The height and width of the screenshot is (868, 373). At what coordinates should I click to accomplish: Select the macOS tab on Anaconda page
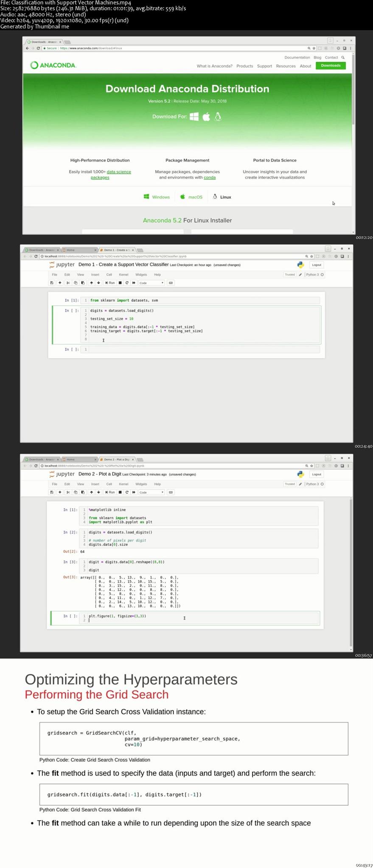191,197
